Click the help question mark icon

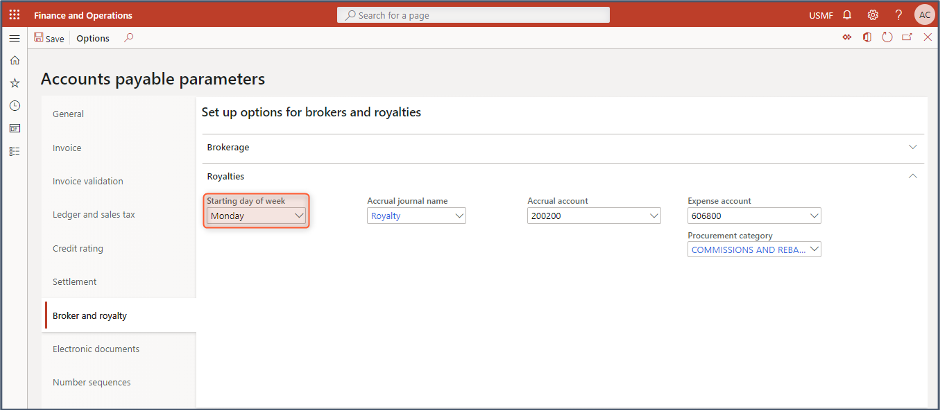click(898, 15)
